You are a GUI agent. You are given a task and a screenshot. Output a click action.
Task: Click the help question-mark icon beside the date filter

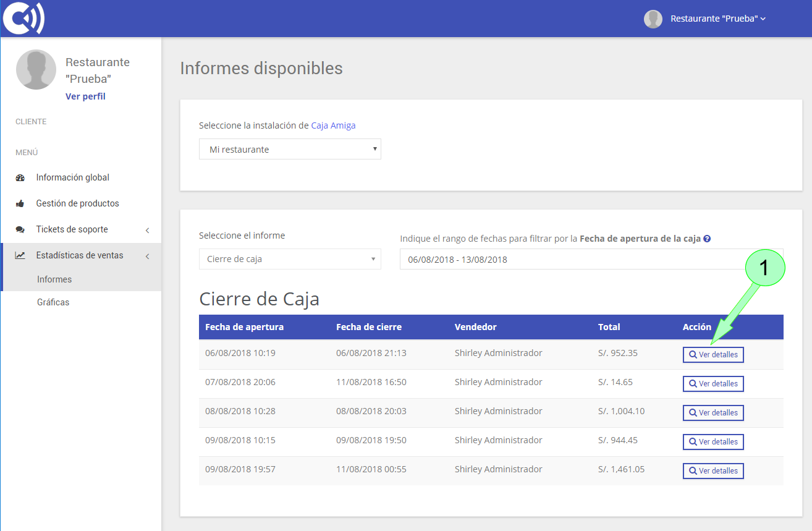coord(707,239)
